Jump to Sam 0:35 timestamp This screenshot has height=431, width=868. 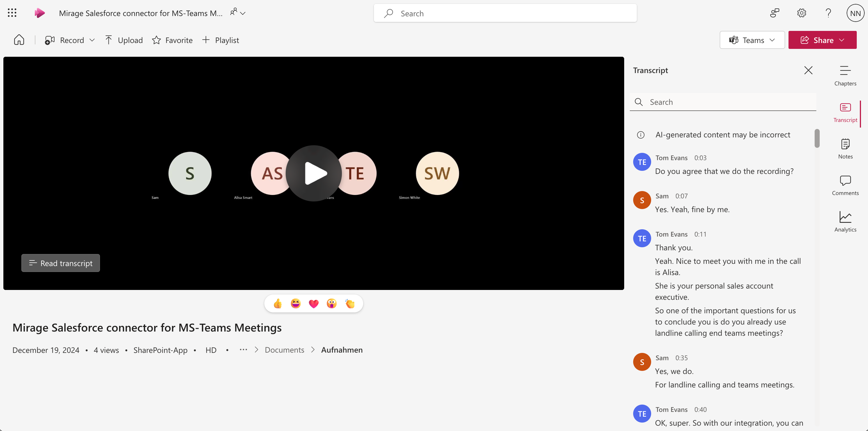(681, 358)
